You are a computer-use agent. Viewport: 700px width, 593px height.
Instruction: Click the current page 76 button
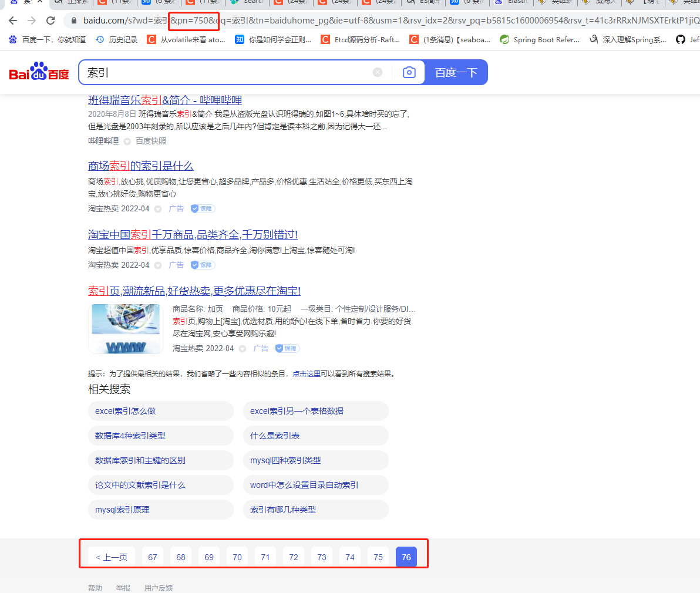(406, 557)
